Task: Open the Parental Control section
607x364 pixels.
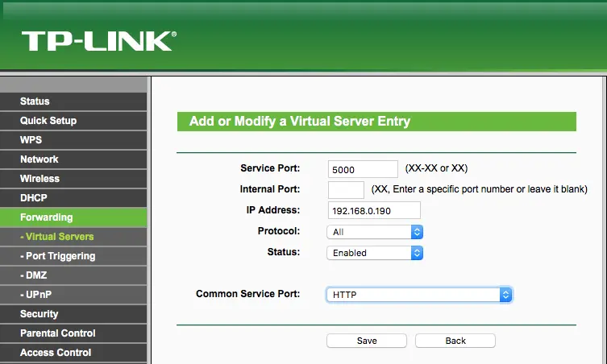Action: [x=73, y=333]
